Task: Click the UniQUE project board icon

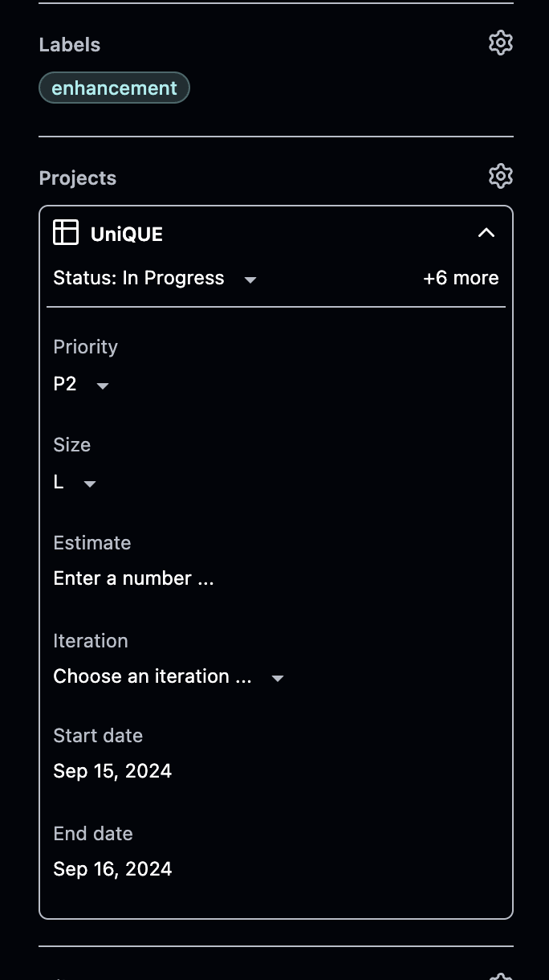Action: (66, 233)
